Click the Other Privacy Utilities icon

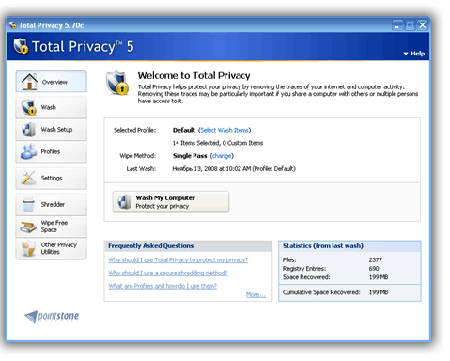click(29, 249)
